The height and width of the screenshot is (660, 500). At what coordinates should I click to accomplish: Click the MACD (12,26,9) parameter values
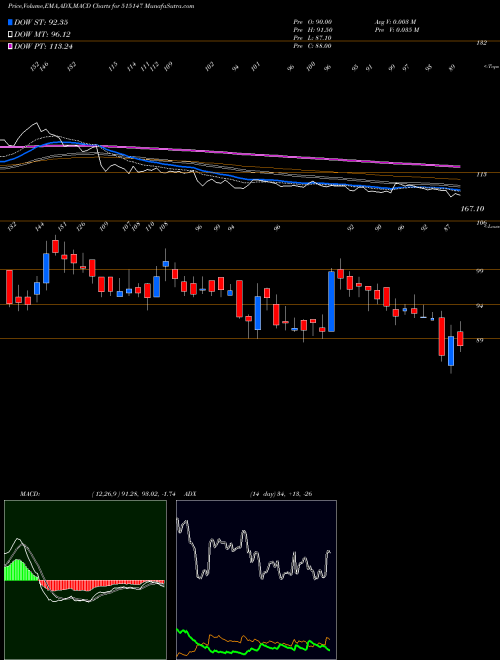coord(136,494)
